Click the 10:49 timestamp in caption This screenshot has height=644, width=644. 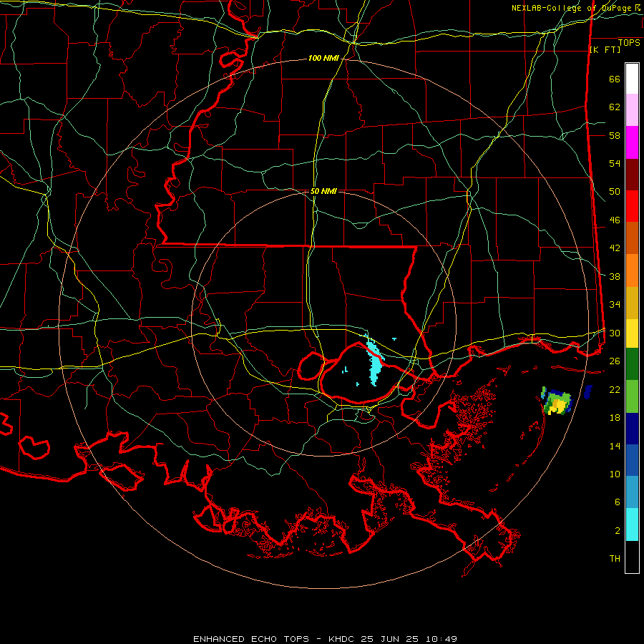coord(441,639)
